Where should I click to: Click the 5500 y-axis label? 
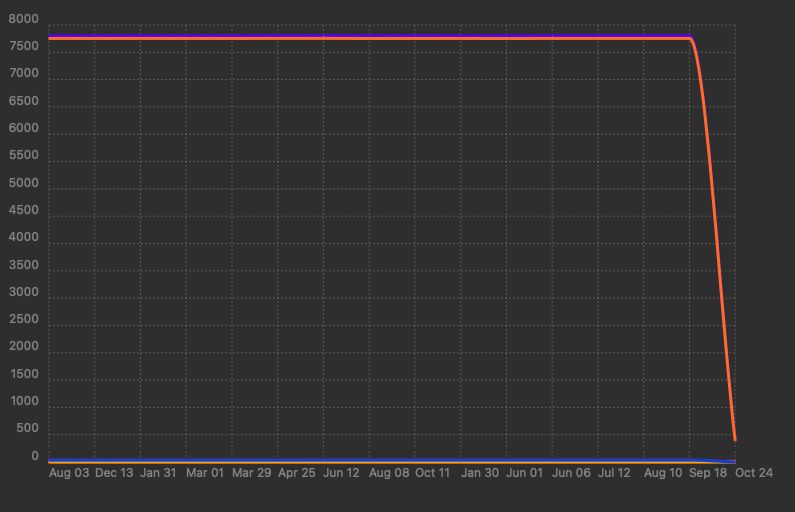23,155
